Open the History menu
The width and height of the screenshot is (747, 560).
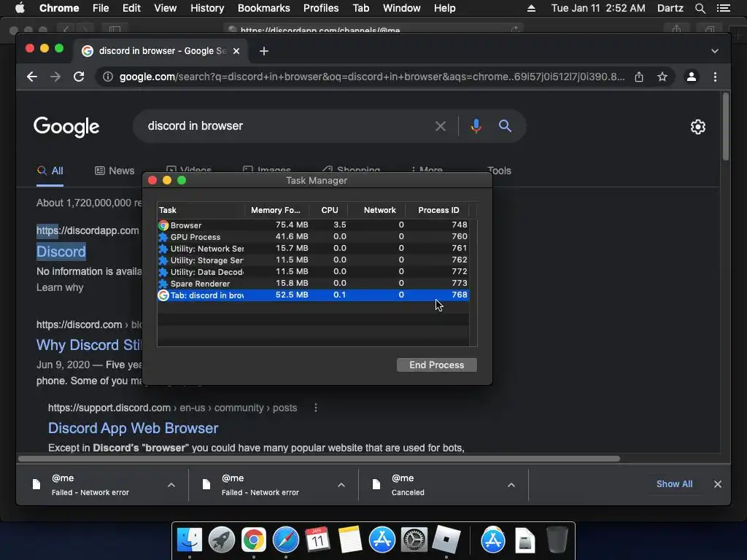click(x=207, y=8)
